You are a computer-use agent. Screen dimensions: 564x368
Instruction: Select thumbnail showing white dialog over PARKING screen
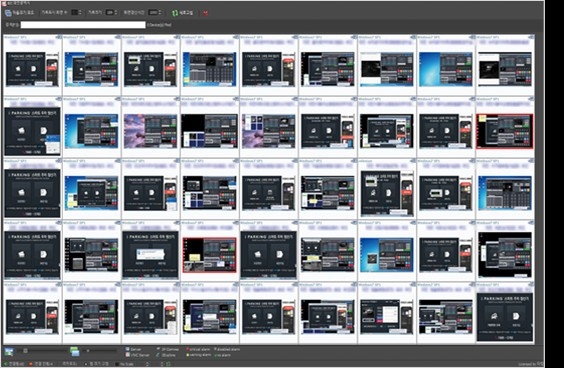[x=150, y=255]
